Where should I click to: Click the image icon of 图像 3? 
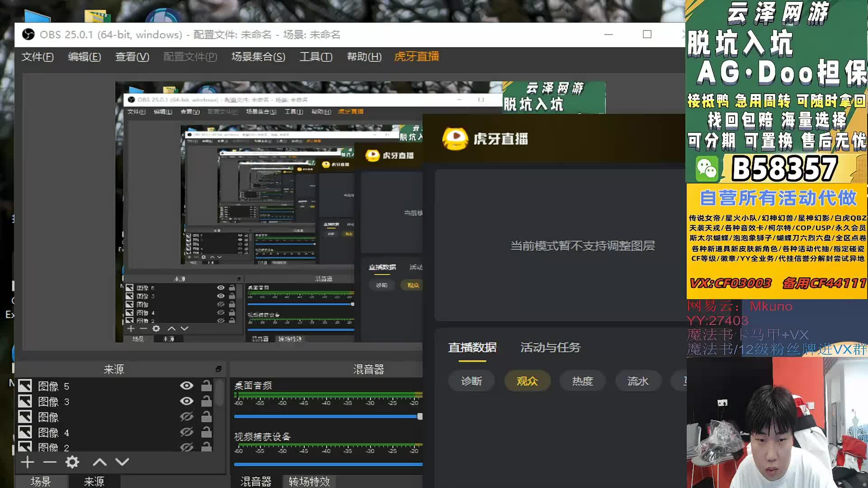(x=25, y=401)
